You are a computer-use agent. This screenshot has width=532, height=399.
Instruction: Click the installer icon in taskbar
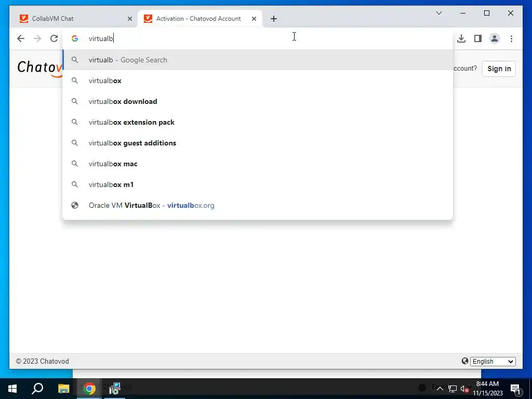point(115,389)
